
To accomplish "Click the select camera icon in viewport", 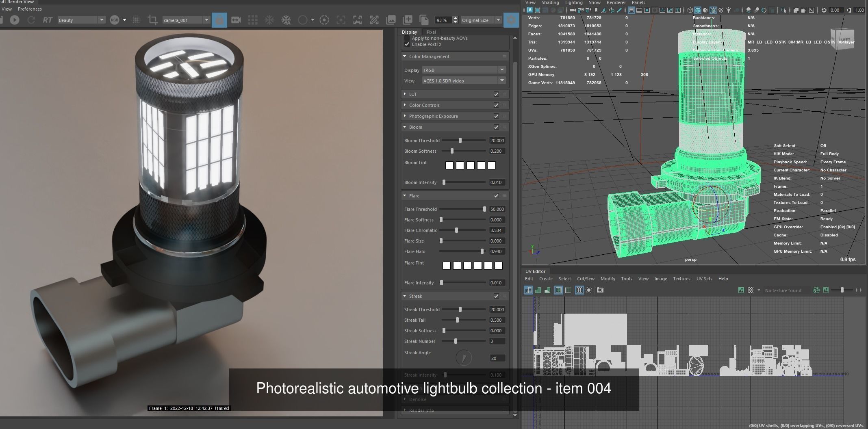I will point(573,10).
